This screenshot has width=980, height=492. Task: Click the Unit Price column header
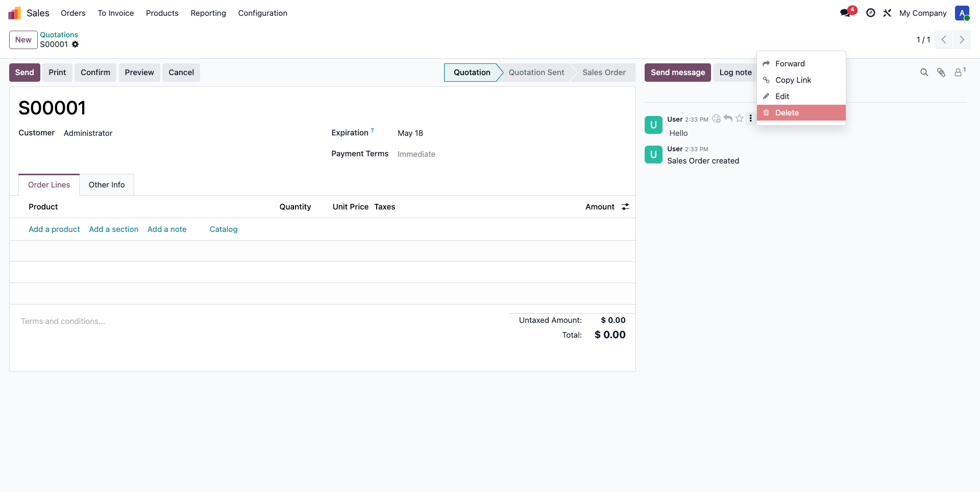point(351,207)
